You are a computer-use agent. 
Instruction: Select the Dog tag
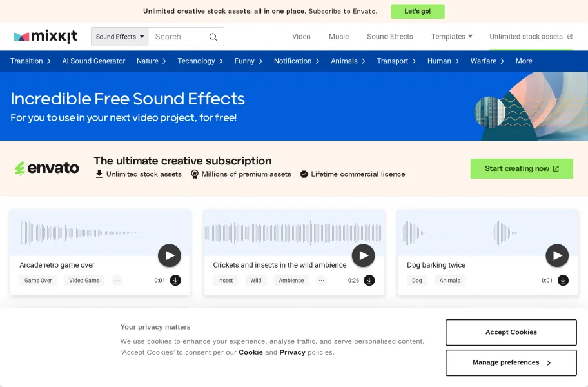click(x=417, y=280)
